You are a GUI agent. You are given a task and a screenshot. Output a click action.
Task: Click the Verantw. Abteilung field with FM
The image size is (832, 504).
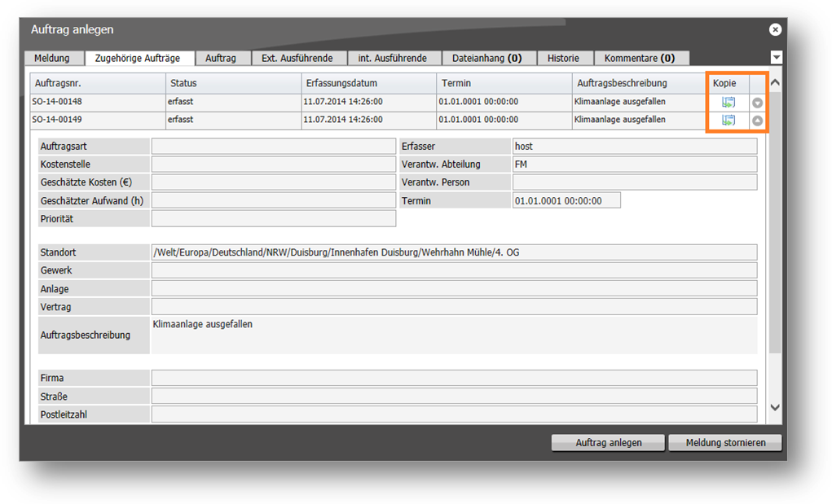click(635, 164)
